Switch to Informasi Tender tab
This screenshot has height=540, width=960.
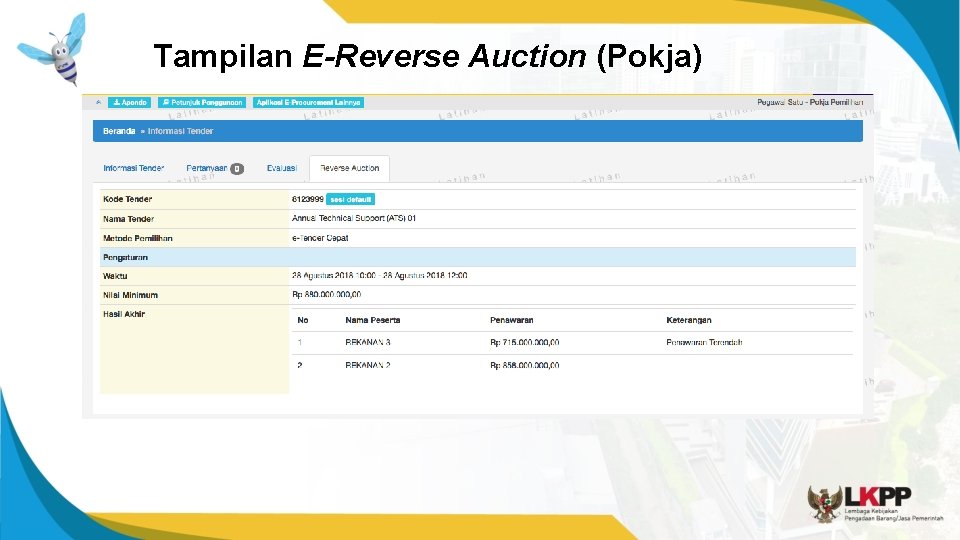[133, 168]
